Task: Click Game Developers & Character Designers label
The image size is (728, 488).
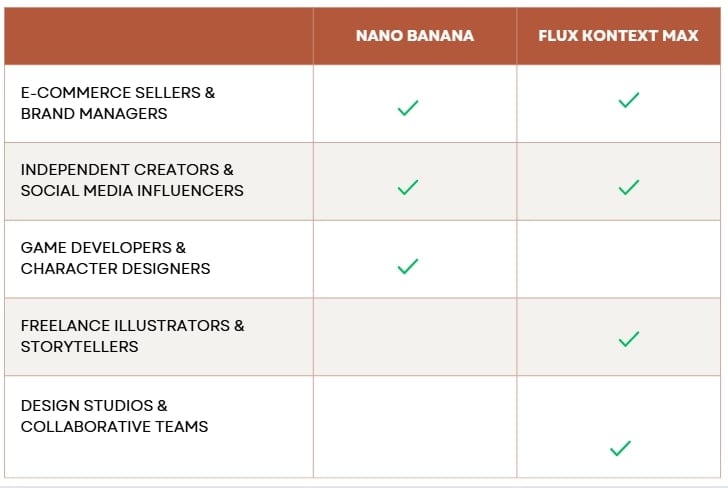Action: [x=115, y=258]
